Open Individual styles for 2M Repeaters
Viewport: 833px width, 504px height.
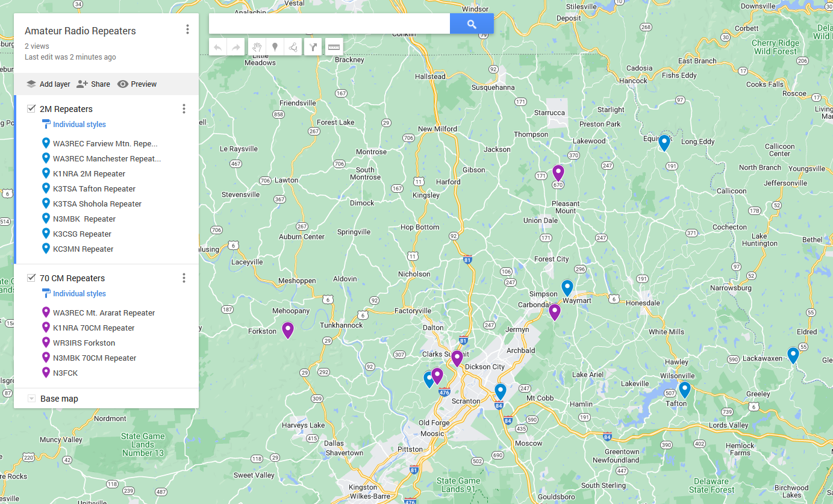tap(79, 125)
